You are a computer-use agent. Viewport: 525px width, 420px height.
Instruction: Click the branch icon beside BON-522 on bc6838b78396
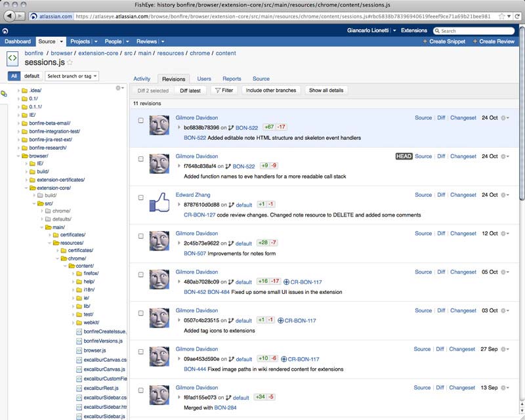(x=231, y=127)
